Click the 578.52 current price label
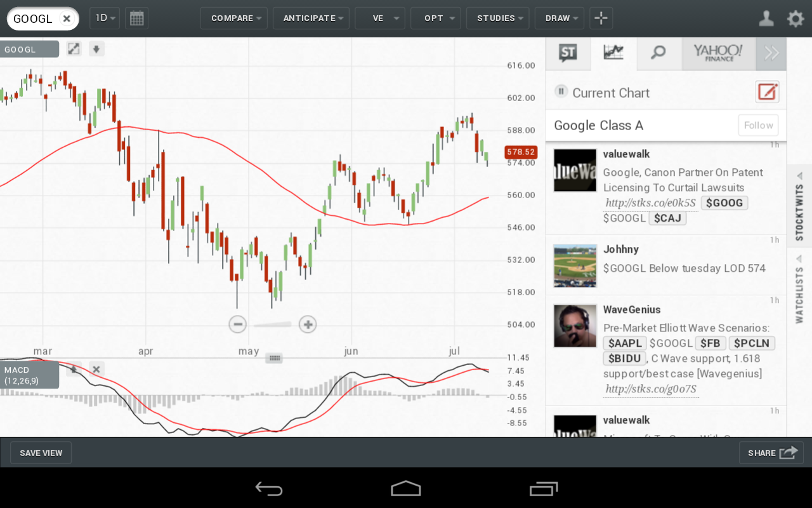Screen dimensions: 812x508 coord(521,152)
